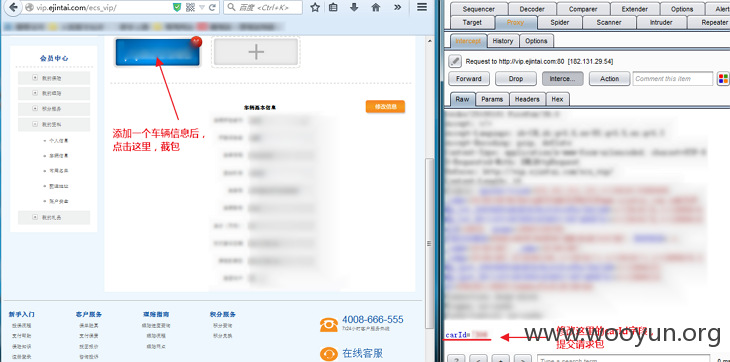Open 常用名单 in the sidebar submenu
The height and width of the screenshot is (362, 730).
click(59, 171)
